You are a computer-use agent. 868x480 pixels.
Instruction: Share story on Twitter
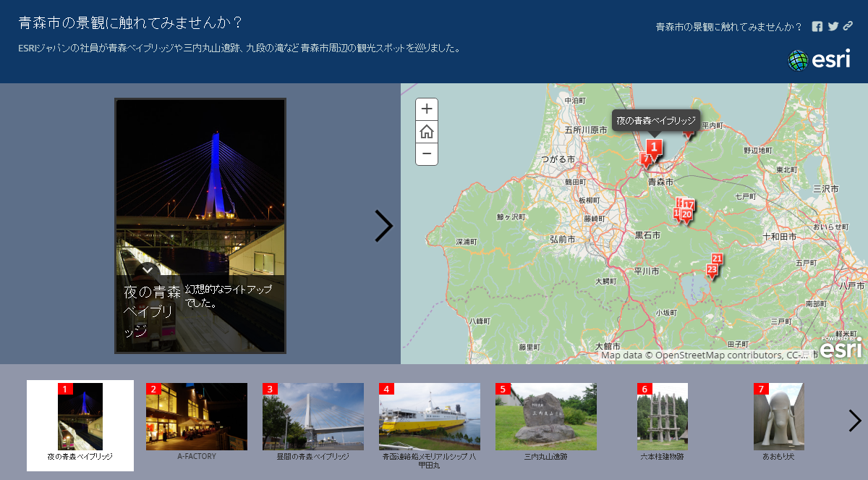pyautogui.click(x=833, y=27)
